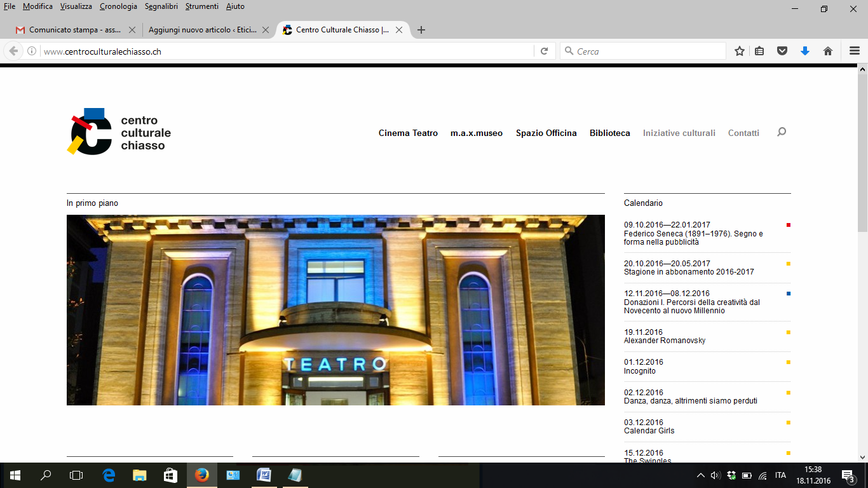Go to Biblioteca section
The width and height of the screenshot is (868, 488).
coord(610,133)
